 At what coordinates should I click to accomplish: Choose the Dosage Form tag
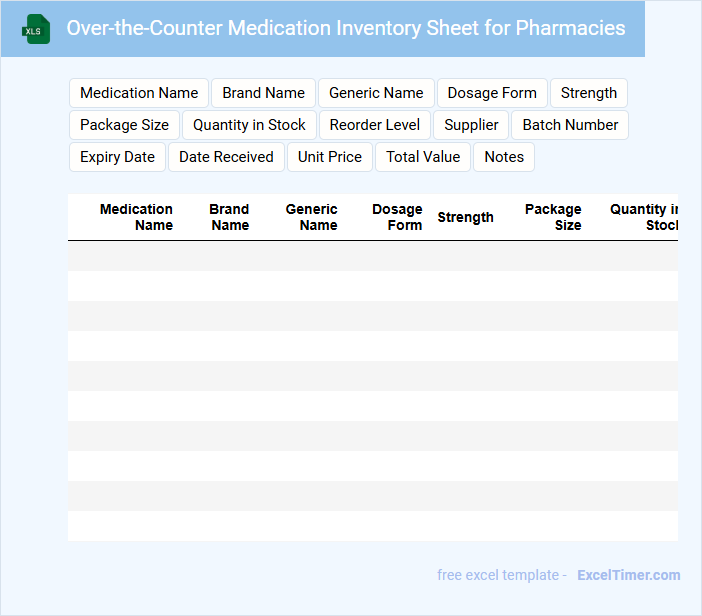coord(492,93)
